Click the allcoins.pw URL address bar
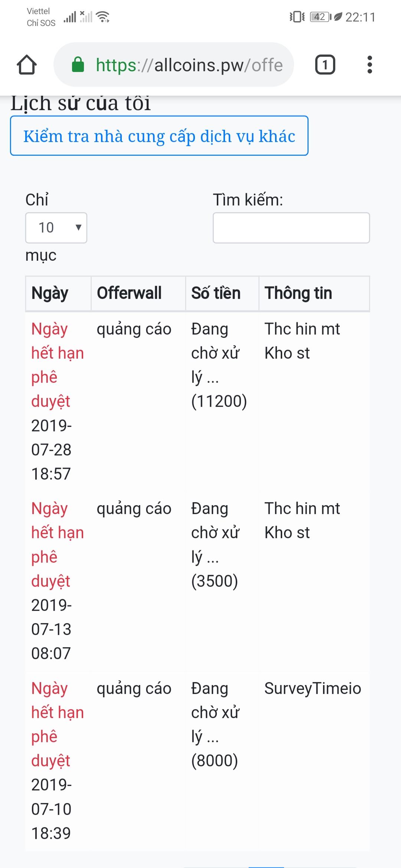This screenshot has height=868, width=401. click(189, 65)
